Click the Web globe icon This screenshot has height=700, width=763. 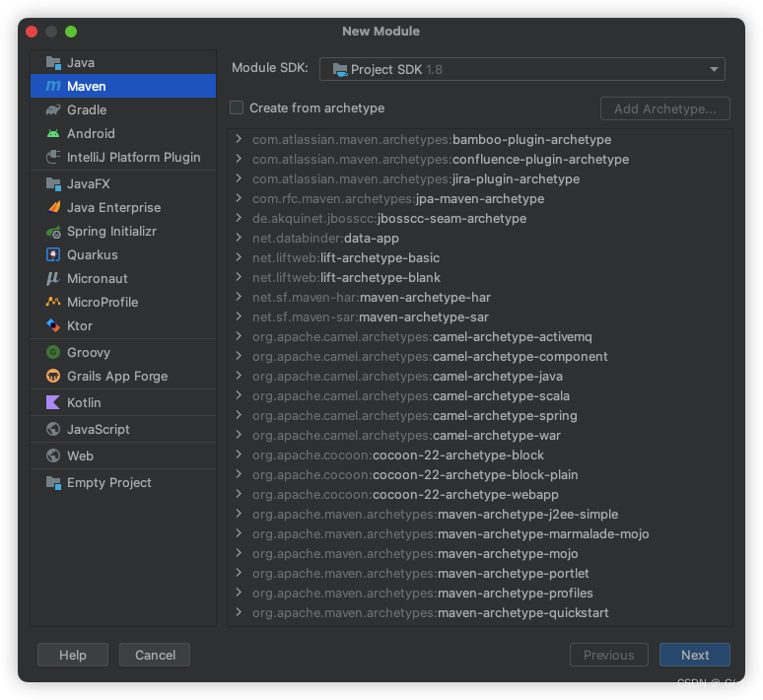(x=53, y=455)
